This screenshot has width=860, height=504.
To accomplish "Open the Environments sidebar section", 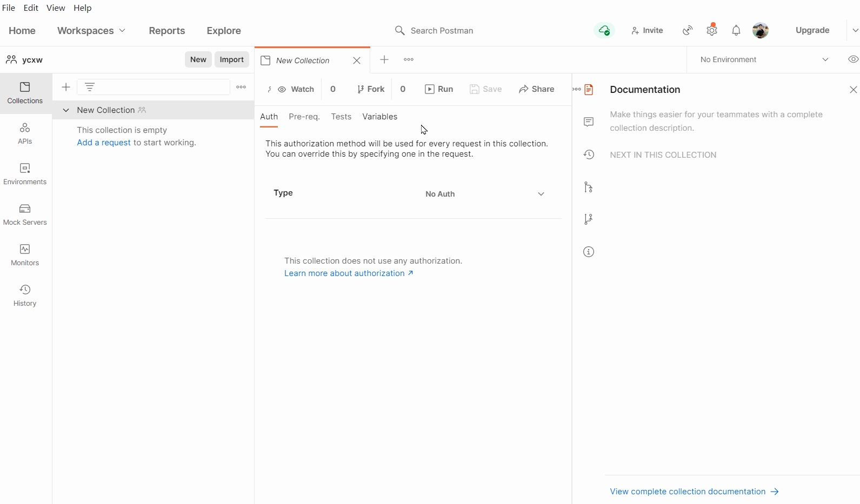I will click(x=25, y=174).
